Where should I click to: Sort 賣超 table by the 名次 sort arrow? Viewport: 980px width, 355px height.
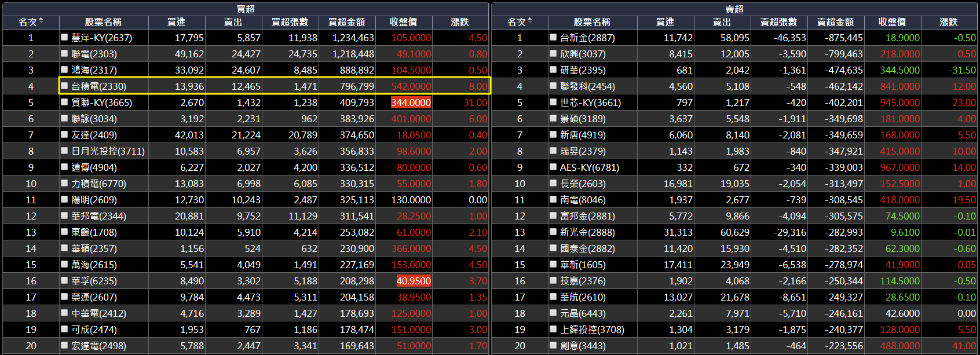(x=530, y=21)
